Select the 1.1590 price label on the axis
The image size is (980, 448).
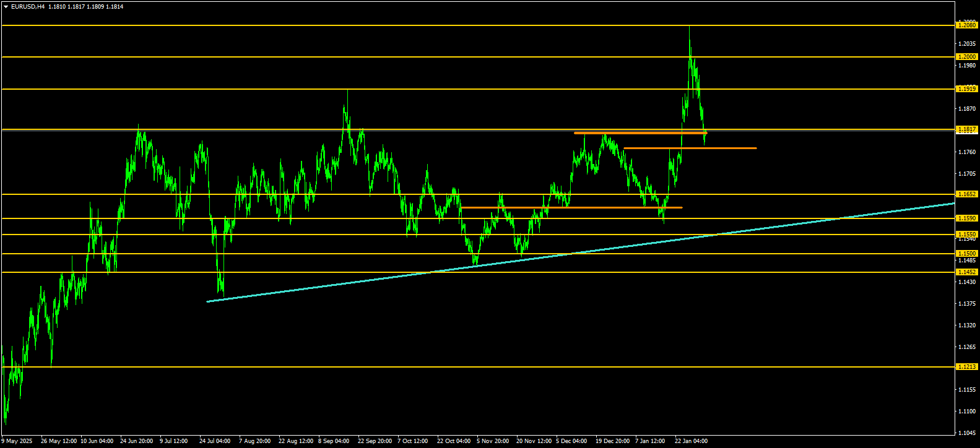pos(967,218)
